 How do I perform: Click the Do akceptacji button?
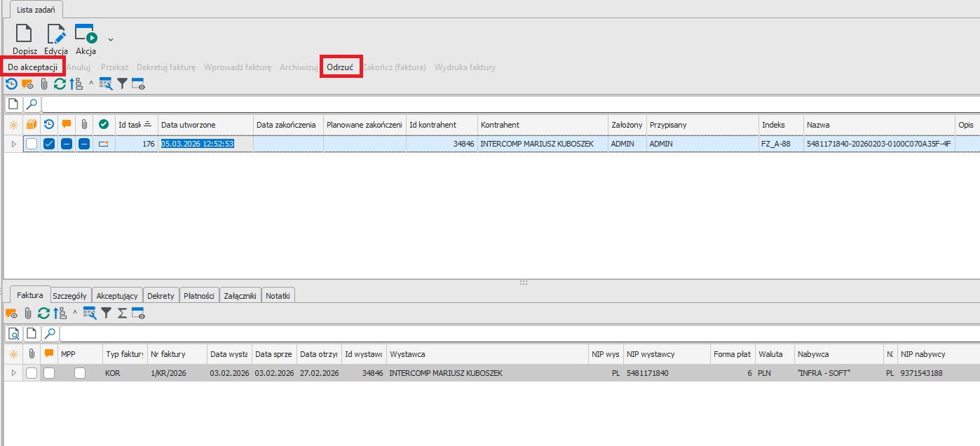pos(32,67)
